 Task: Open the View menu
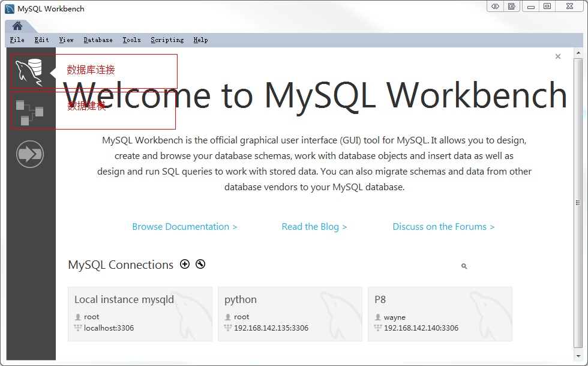(x=67, y=40)
